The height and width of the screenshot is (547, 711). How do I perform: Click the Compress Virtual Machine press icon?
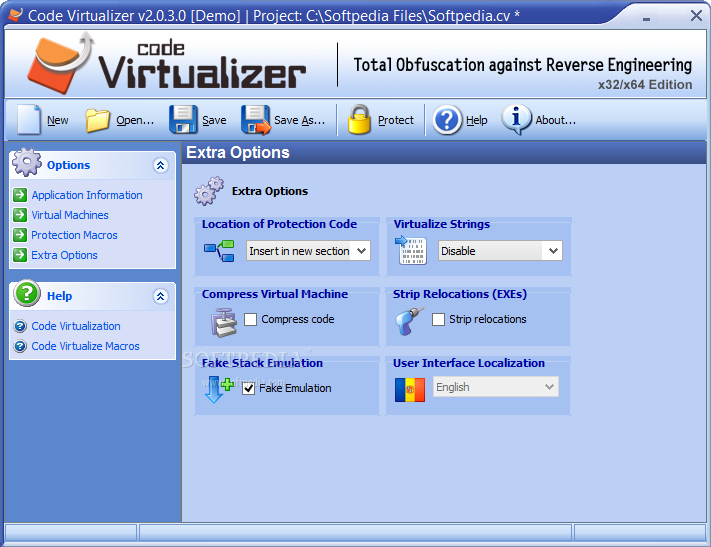click(x=223, y=322)
